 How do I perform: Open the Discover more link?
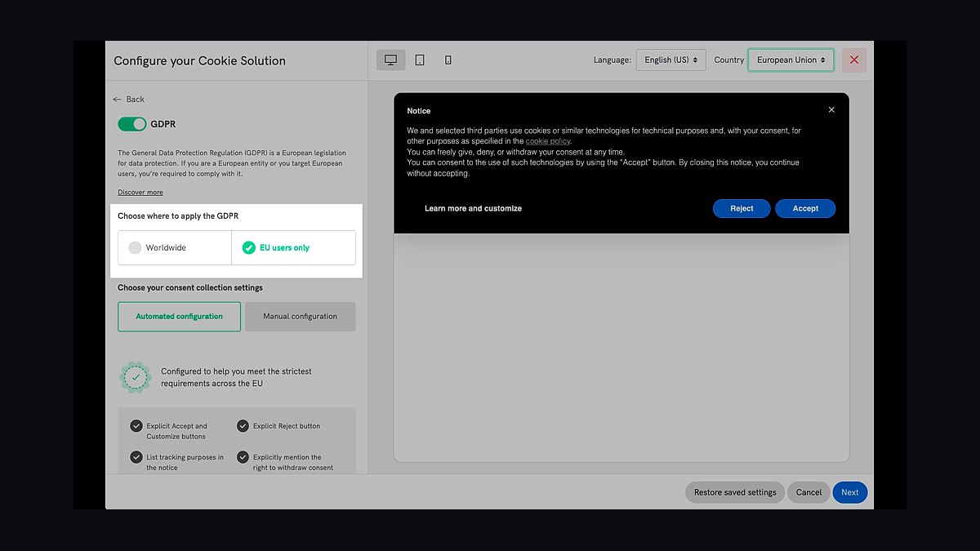click(x=140, y=192)
